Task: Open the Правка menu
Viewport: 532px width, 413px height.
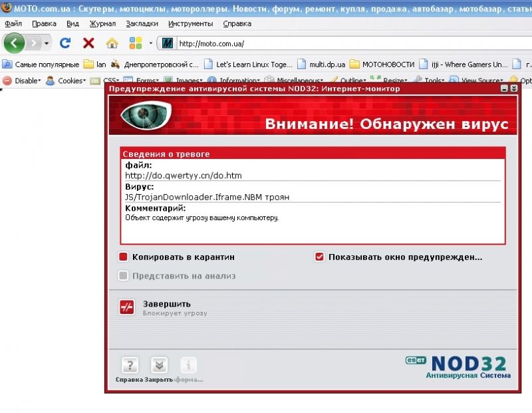Action: (44, 23)
